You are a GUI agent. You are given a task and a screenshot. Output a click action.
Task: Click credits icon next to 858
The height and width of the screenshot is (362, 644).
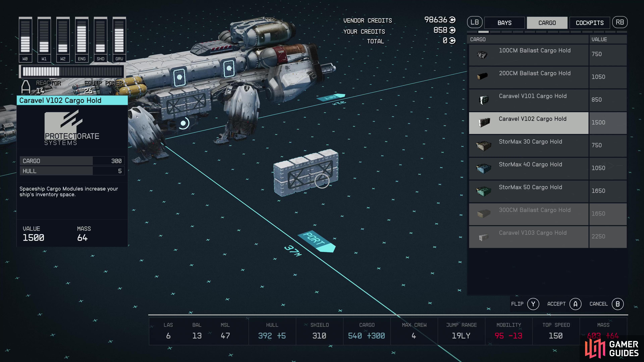pyautogui.click(x=452, y=30)
